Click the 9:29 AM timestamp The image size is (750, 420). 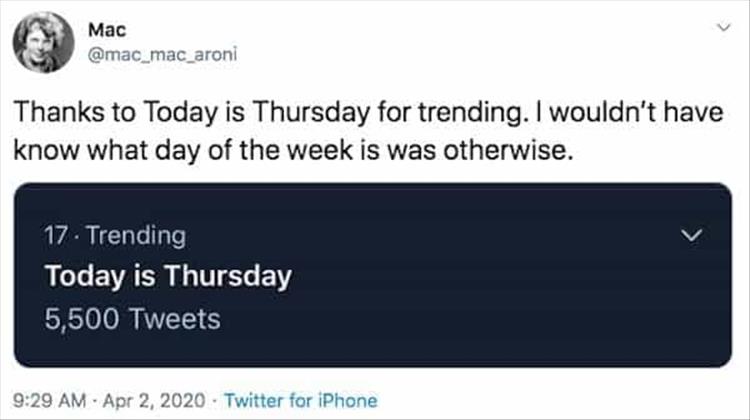(x=49, y=400)
